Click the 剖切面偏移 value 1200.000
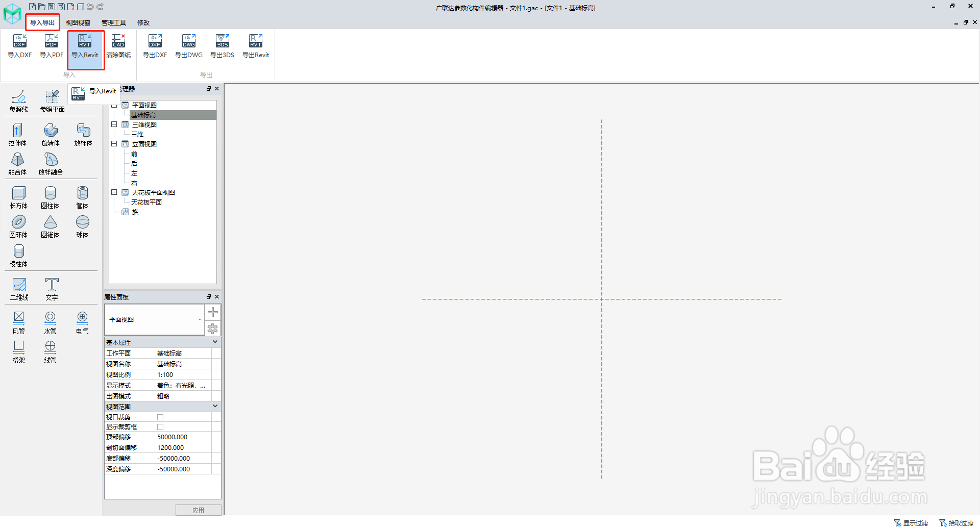This screenshot has width=980, height=530. click(x=170, y=448)
